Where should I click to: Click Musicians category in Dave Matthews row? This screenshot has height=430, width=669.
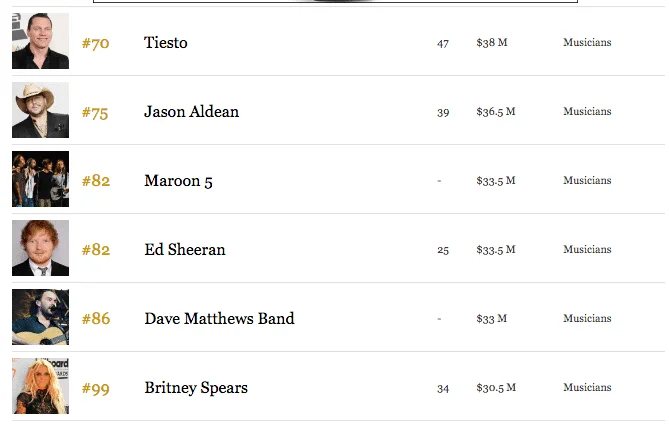587,318
